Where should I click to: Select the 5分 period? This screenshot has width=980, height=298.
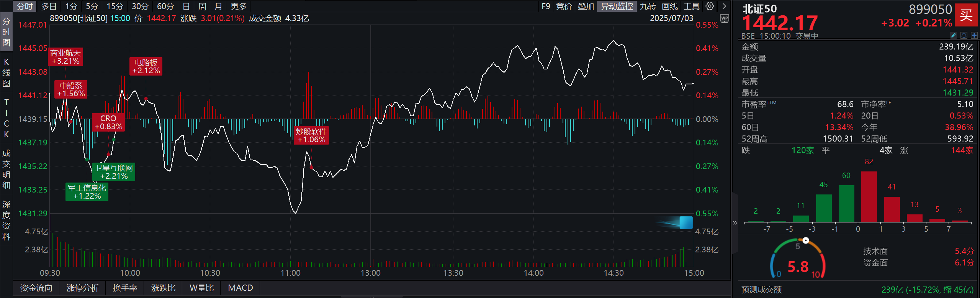[x=92, y=6]
